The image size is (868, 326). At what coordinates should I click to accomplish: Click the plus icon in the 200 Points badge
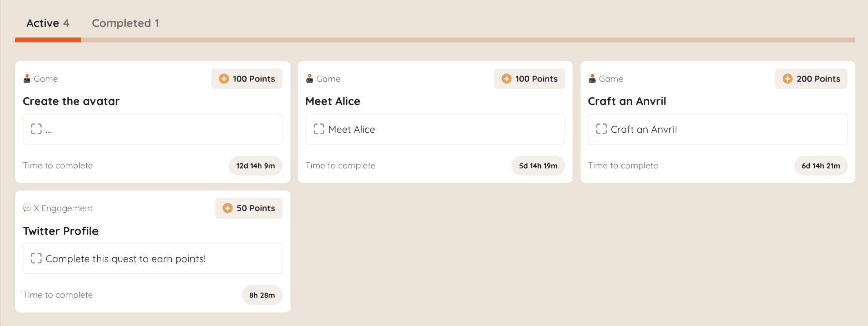[787, 78]
